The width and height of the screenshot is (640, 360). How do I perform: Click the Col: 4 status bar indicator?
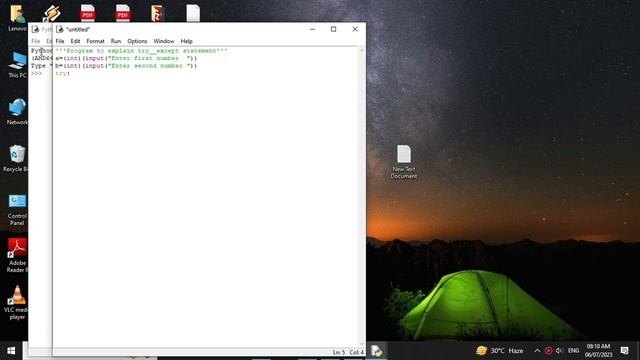(x=356, y=352)
